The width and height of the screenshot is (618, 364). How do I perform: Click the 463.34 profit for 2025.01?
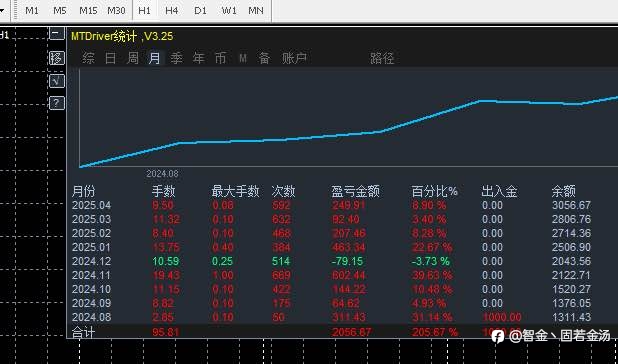click(349, 247)
